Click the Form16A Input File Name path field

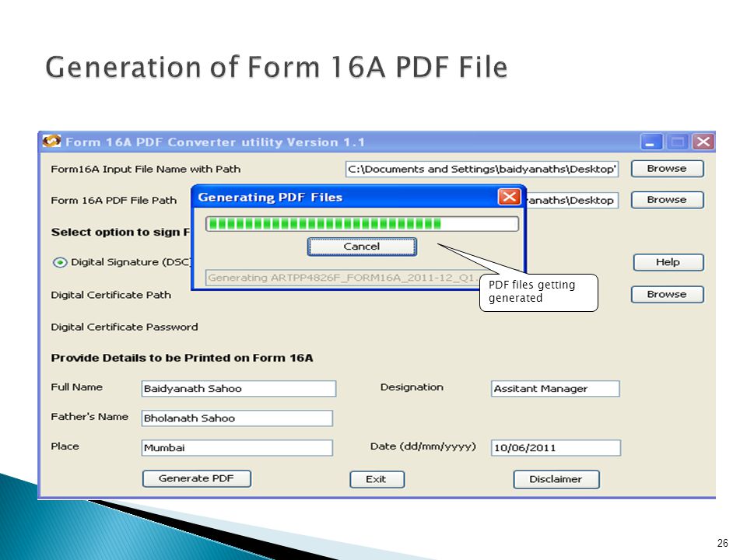pyautogui.click(x=482, y=169)
